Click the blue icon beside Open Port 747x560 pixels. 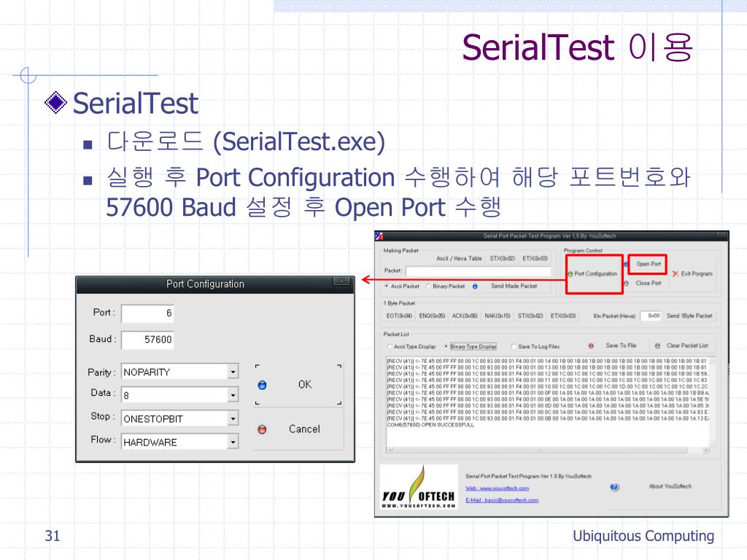[x=626, y=264]
